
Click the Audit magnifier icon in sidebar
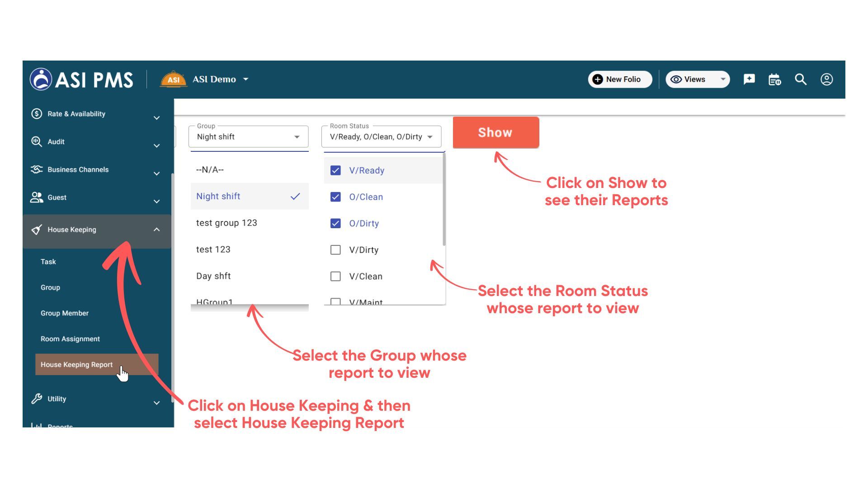pyautogui.click(x=36, y=141)
